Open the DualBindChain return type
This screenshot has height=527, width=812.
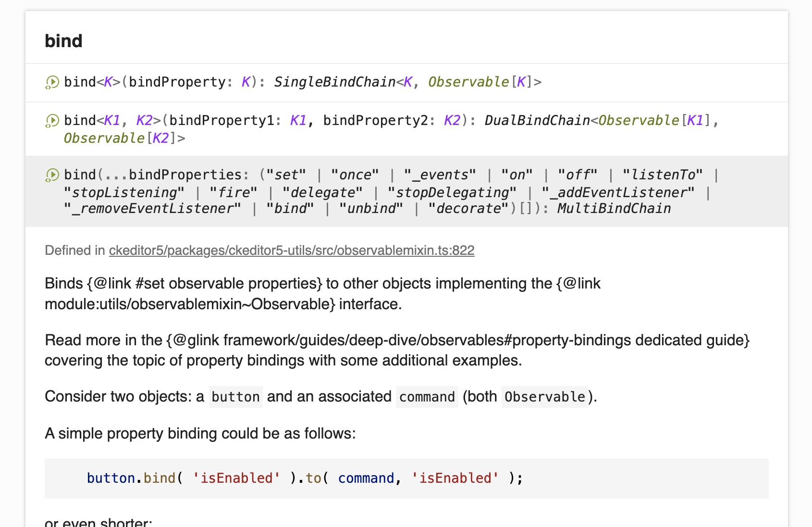(537, 120)
